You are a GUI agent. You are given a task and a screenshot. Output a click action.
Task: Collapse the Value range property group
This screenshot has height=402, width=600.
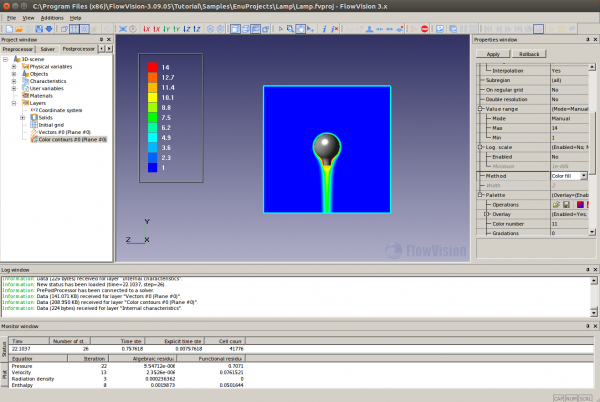point(480,109)
